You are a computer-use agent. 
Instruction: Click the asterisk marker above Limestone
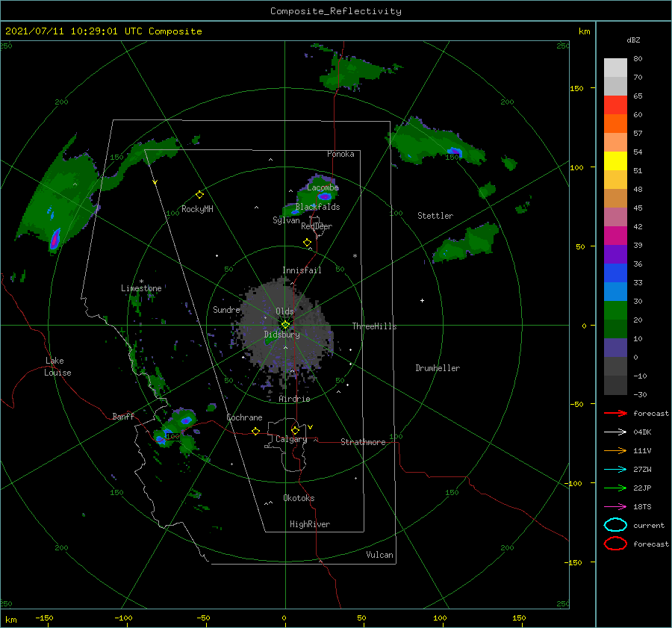coord(141,282)
